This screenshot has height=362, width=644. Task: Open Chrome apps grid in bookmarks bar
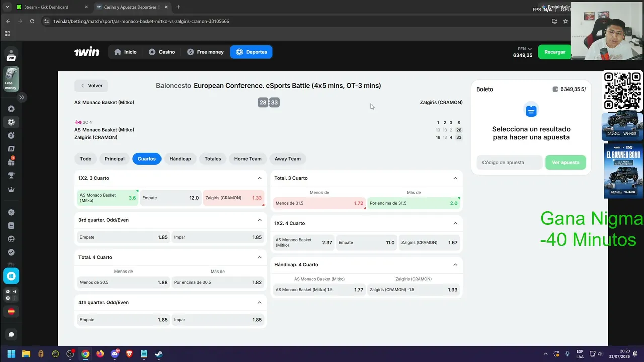coord(7,34)
